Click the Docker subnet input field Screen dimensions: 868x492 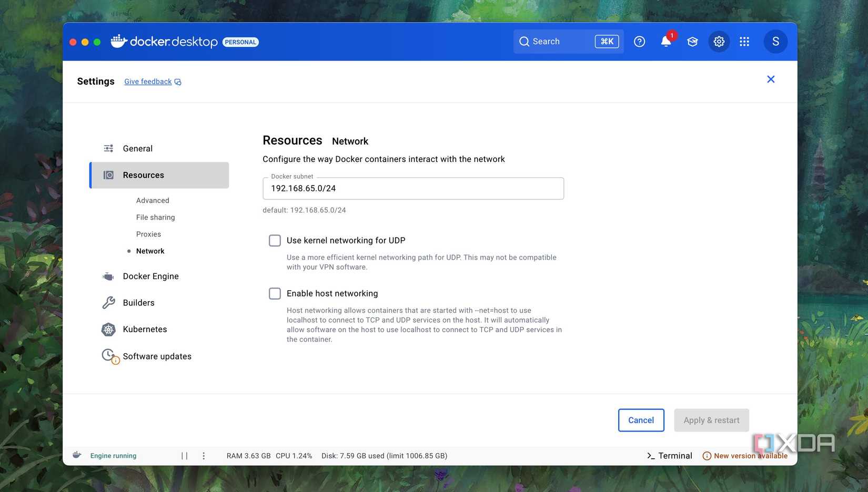[413, 188]
